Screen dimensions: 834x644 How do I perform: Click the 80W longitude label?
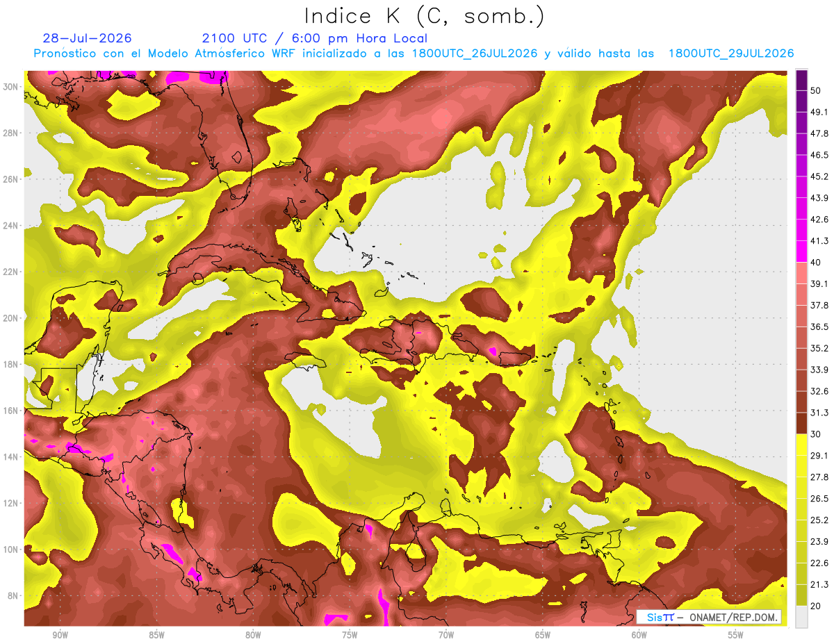253,635
